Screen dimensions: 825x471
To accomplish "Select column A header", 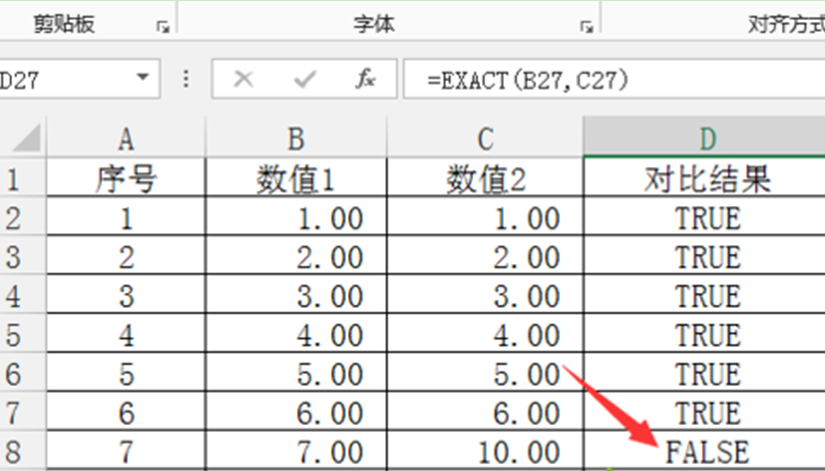I will point(125,138).
